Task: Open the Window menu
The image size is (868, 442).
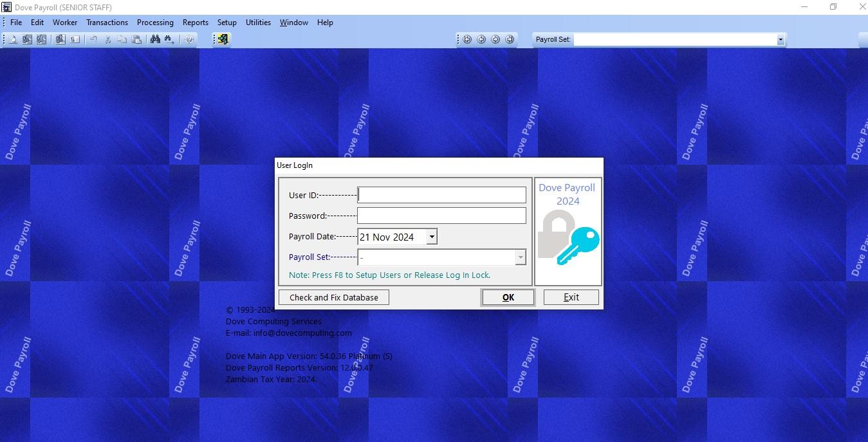Action: pos(293,23)
